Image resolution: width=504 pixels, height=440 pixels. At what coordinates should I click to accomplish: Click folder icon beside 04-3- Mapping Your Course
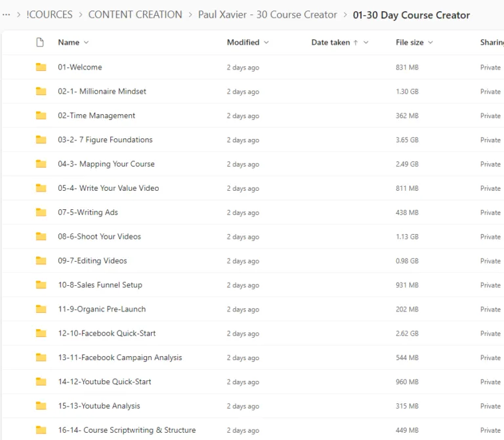(x=41, y=164)
